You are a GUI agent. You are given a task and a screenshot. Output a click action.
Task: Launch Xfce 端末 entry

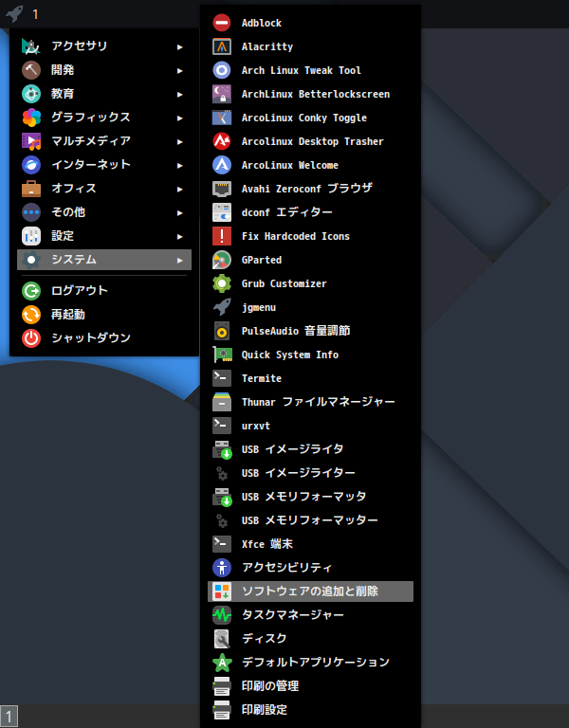click(x=310, y=544)
